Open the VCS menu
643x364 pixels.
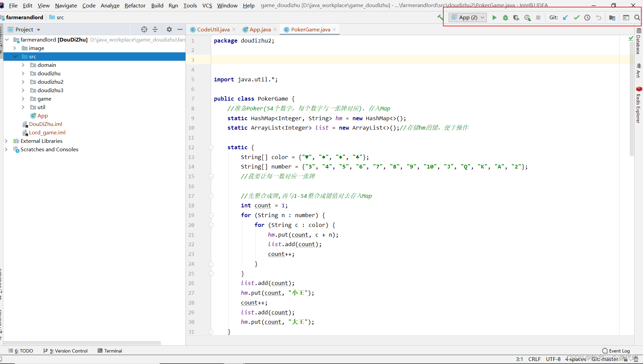click(207, 5)
